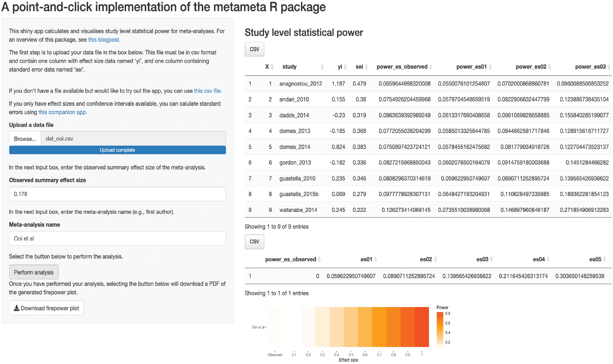This screenshot has width=613, height=364.
Task: Open the 'this csv file' link
Action: point(208,91)
